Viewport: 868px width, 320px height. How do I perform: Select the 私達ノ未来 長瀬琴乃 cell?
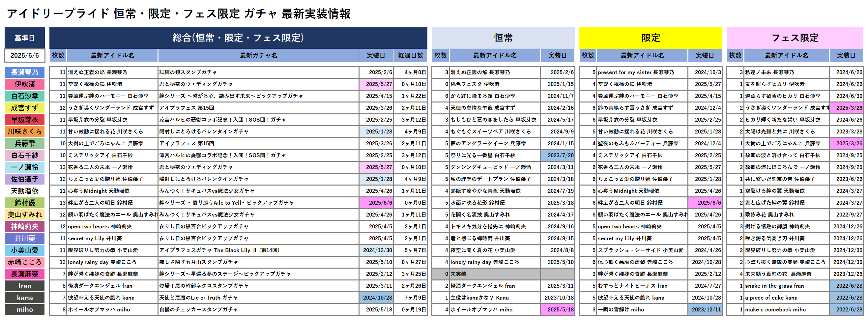786,73
